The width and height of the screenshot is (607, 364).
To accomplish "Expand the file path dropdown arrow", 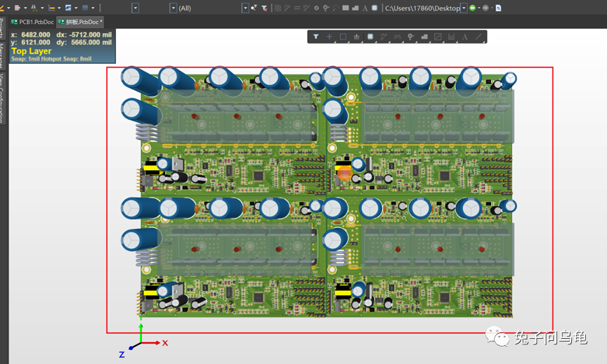I will pyautogui.click(x=464, y=8).
